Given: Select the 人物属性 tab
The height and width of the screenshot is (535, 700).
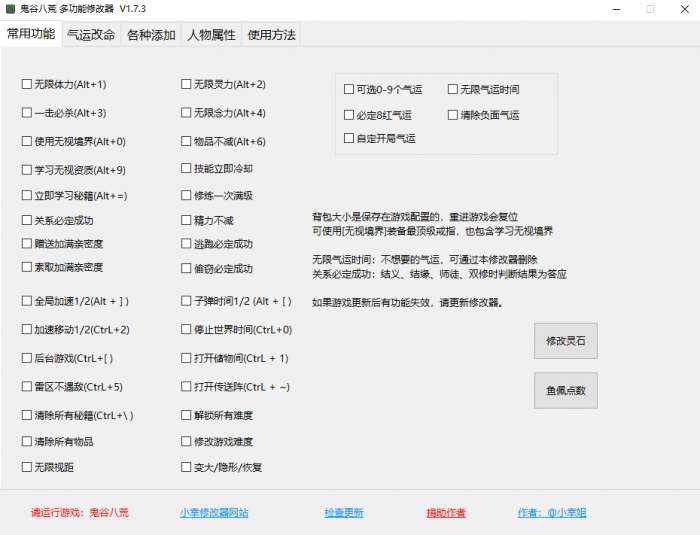Looking at the screenshot, I should click(x=212, y=34).
